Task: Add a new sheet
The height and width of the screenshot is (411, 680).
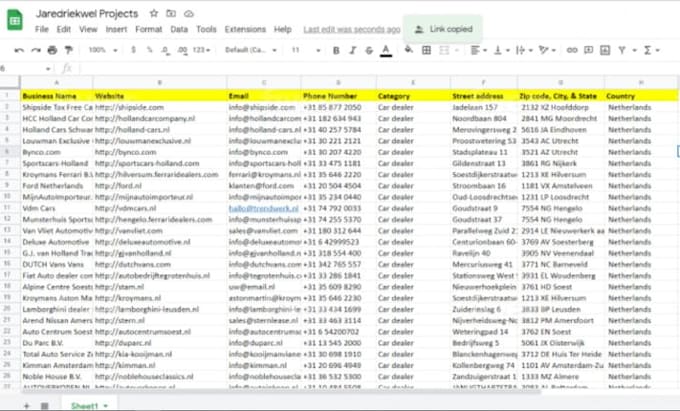Action: [x=26, y=406]
